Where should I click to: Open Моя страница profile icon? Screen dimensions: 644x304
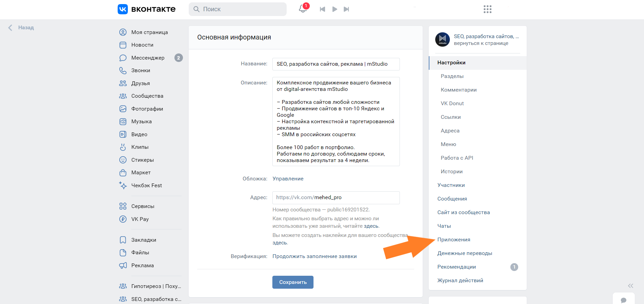click(x=123, y=32)
